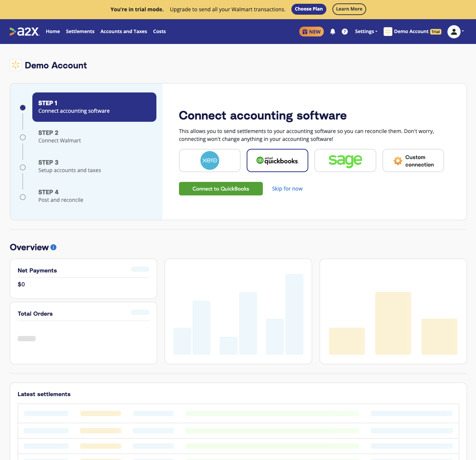This screenshot has height=460, width=476.
Task: Expand the caret next to profile avatar
Action: (x=463, y=31)
